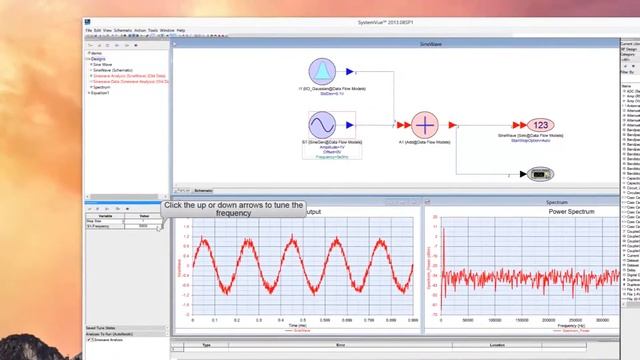Click the SystemVue app icon in title bar

pos(88,22)
